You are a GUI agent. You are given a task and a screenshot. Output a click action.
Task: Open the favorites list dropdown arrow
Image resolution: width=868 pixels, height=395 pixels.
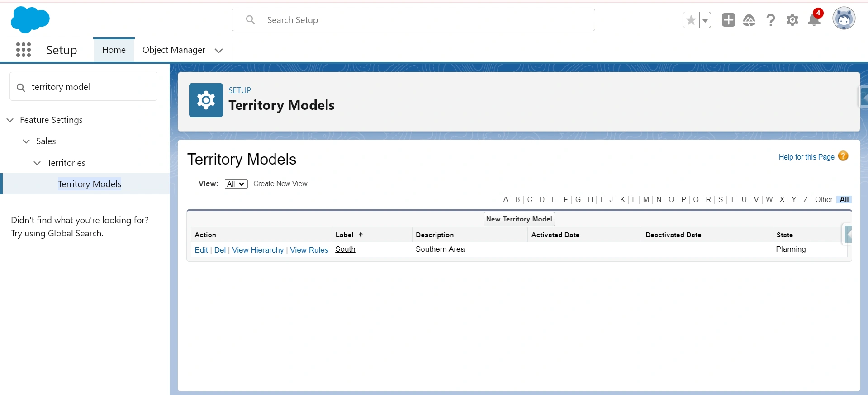705,20
